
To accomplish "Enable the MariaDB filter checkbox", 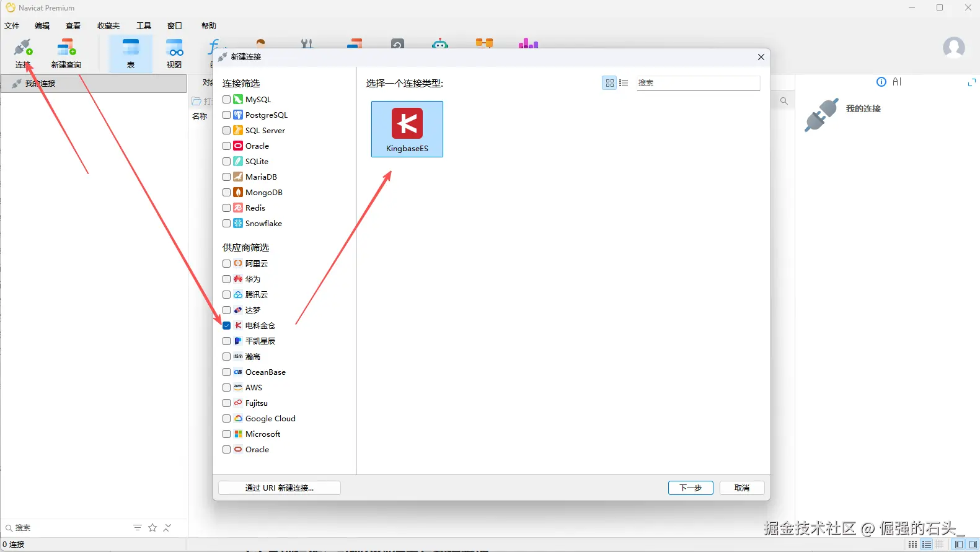I will pos(227,177).
